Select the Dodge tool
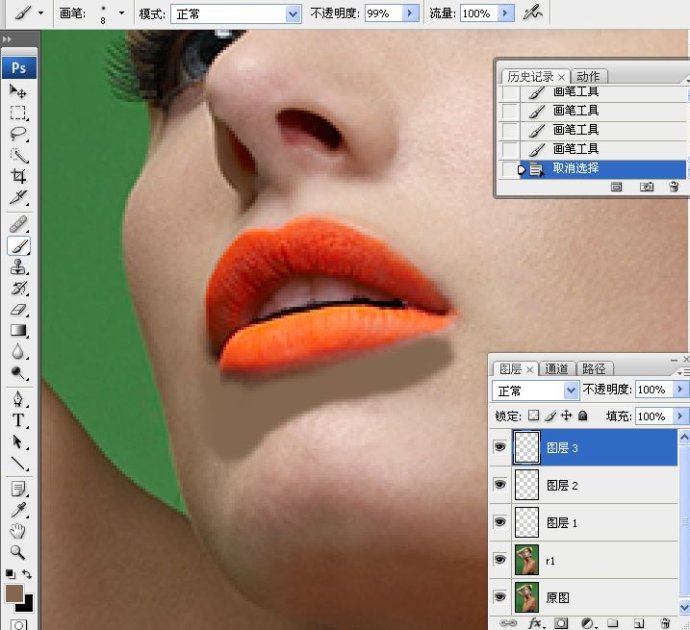This screenshot has height=630, width=690. tap(18, 373)
